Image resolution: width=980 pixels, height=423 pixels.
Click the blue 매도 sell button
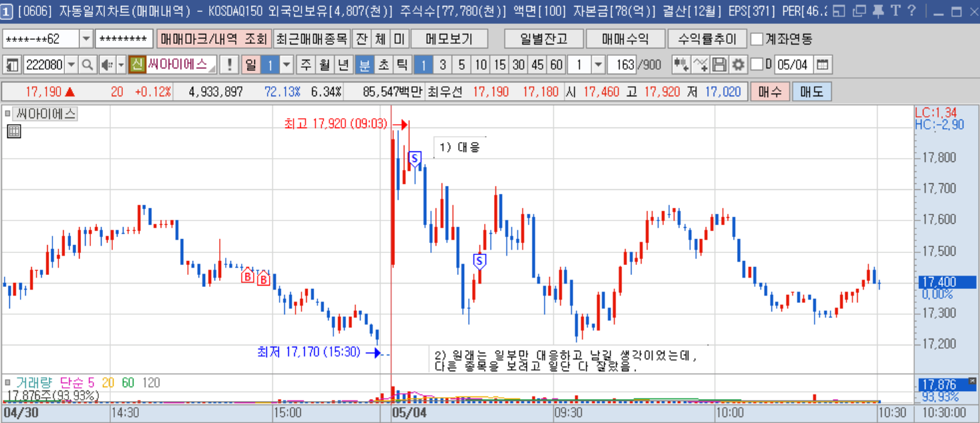click(811, 92)
